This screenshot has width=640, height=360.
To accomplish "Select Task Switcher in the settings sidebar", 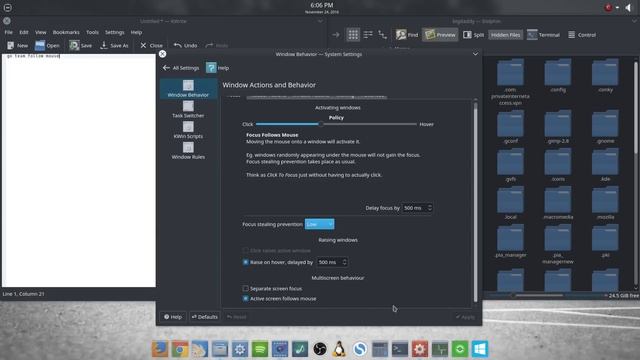I will [x=188, y=109].
